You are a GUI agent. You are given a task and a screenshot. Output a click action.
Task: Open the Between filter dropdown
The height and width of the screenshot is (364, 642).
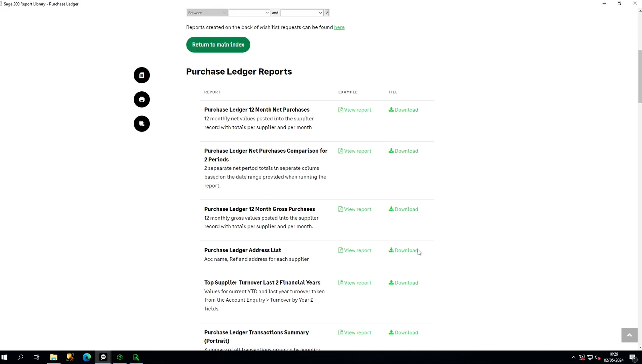pos(207,13)
